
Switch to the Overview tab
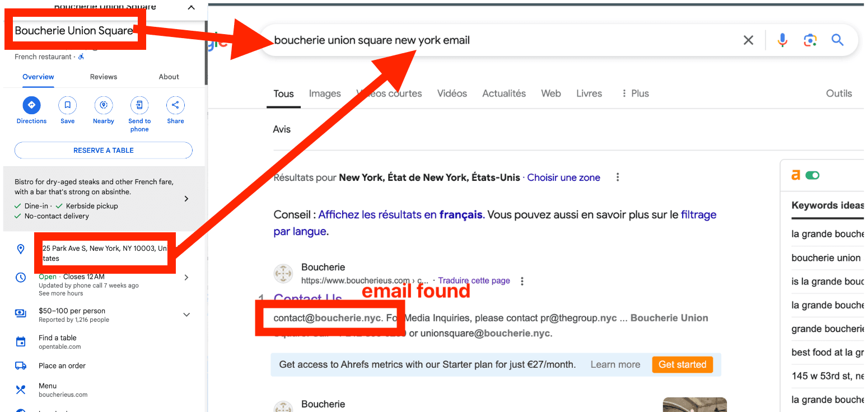point(38,77)
